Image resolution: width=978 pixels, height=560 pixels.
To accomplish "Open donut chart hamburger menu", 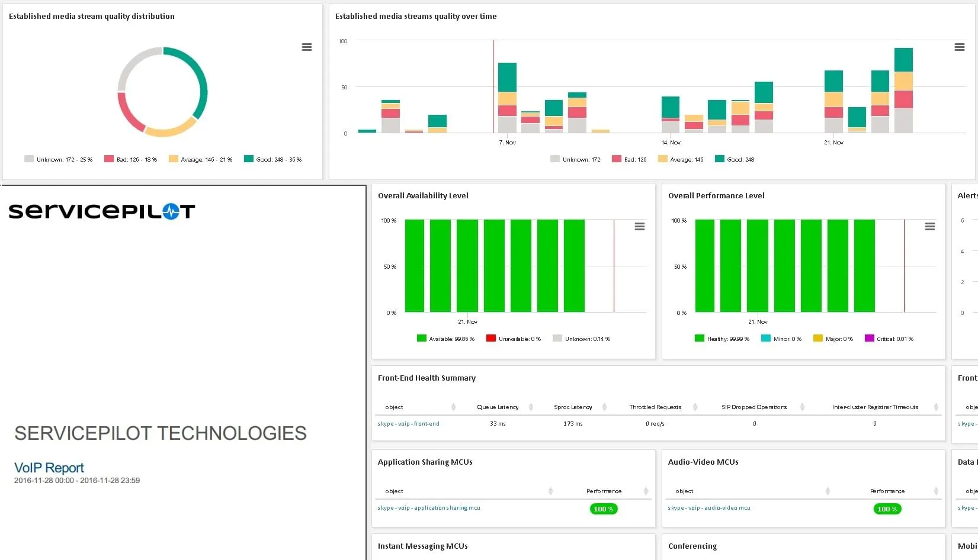I will pyautogui.click(x=307, y=47).
